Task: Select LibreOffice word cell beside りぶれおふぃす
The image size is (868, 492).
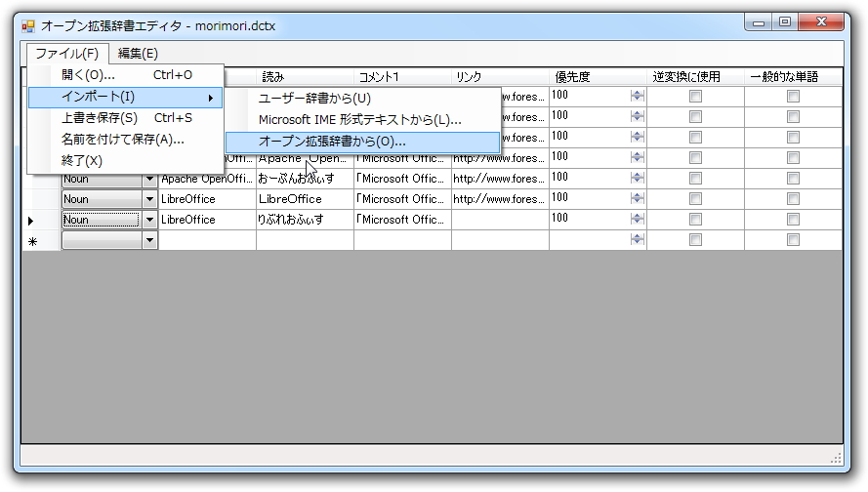Action: [207, 220]
